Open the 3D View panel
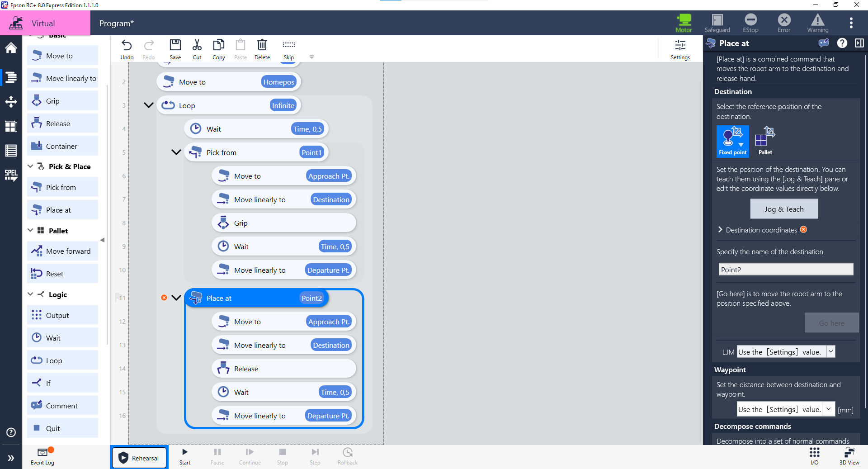The width and height of the screenshot is (868, 469). point(849,456)
